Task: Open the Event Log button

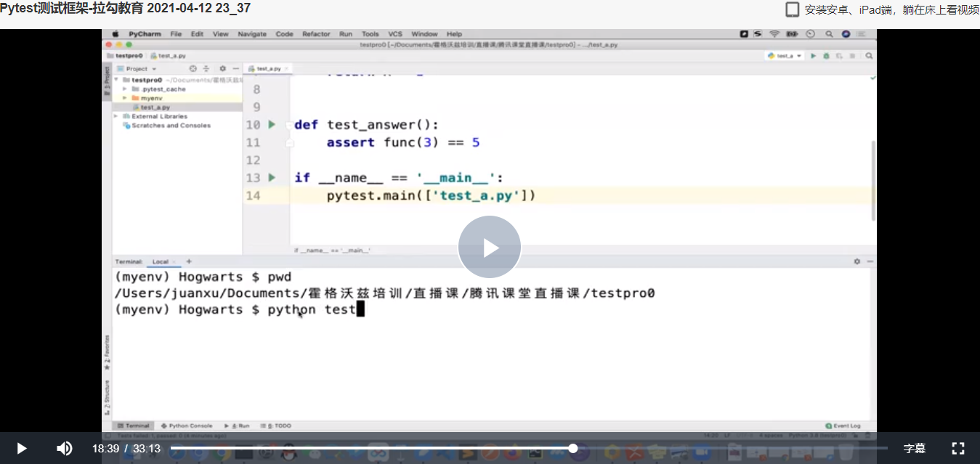Action: tap(843, 426)
